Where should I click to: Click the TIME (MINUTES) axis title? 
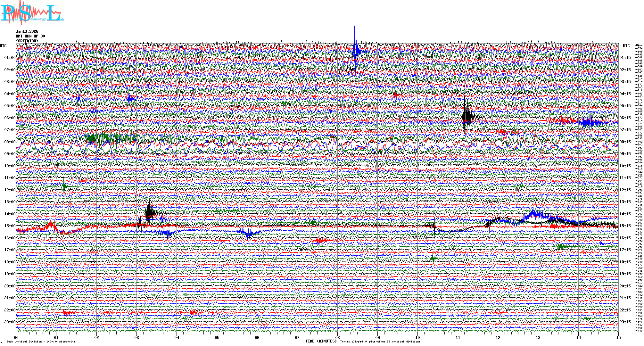point(321,341)
